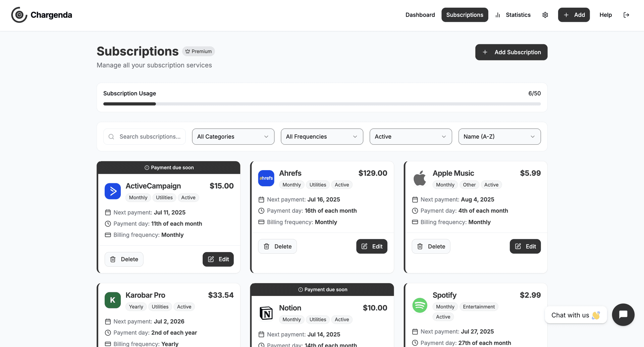Image resolution: width=644 pixels, height=347 pixels.
Task: Click calendar icon beside Karobar Pro next payment
Action: (108, 321)
